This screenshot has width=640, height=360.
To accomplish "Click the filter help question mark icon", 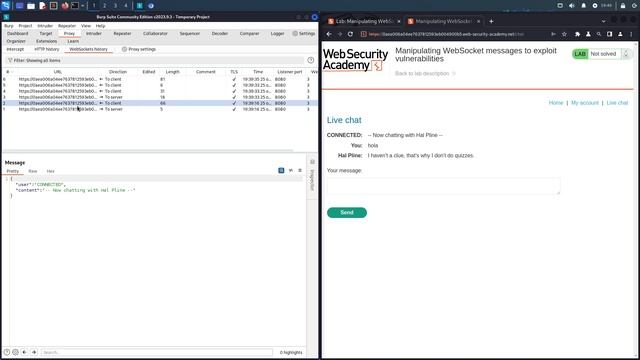I will [x=311, y=60].
